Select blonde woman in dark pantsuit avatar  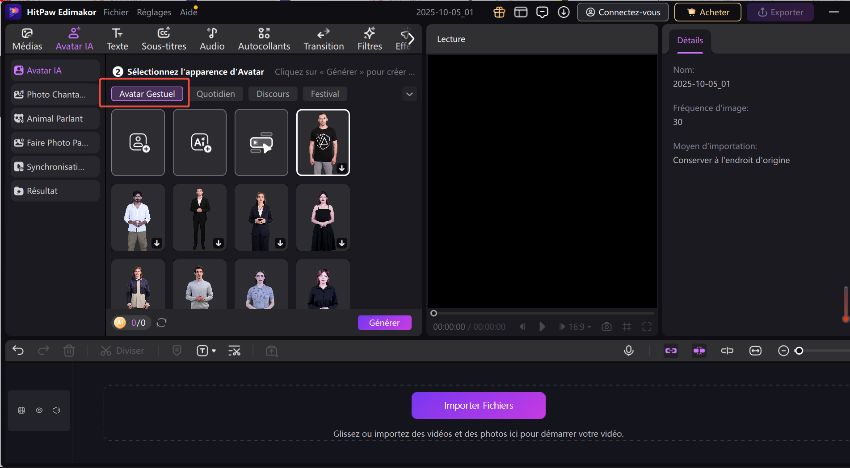[x=261, y=217]
